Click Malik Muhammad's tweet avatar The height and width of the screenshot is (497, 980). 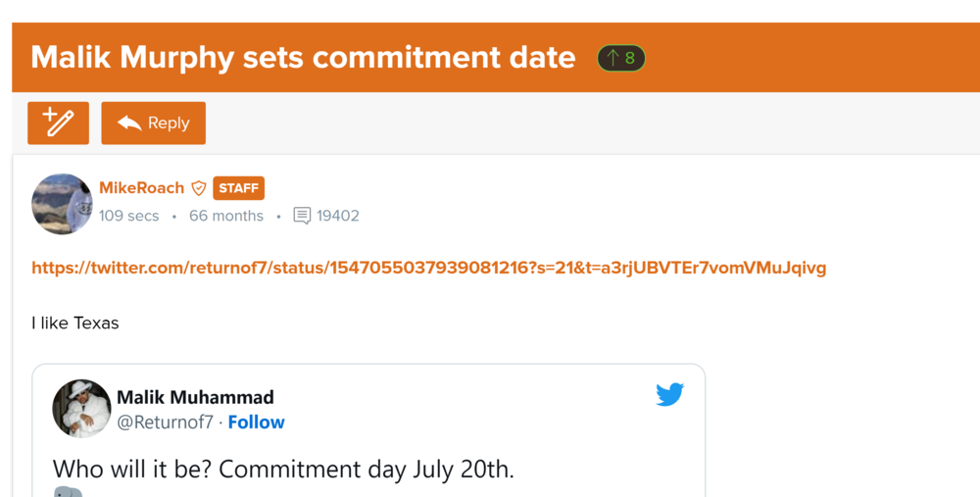pos(81,409)
